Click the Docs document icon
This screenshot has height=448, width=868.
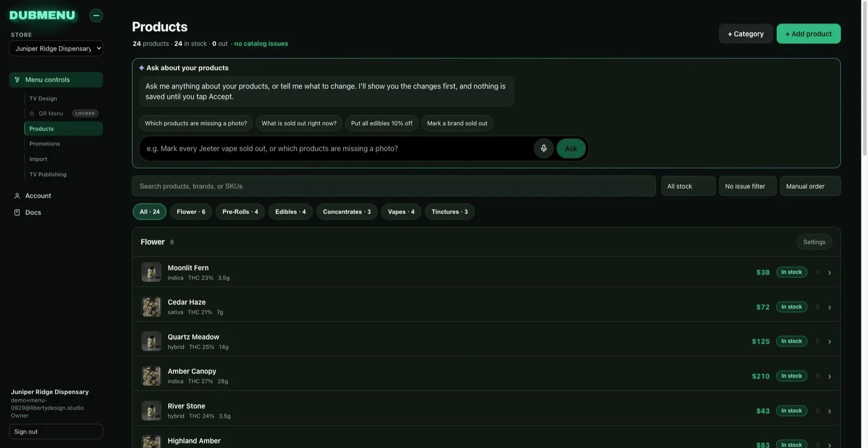pos(17,213)
